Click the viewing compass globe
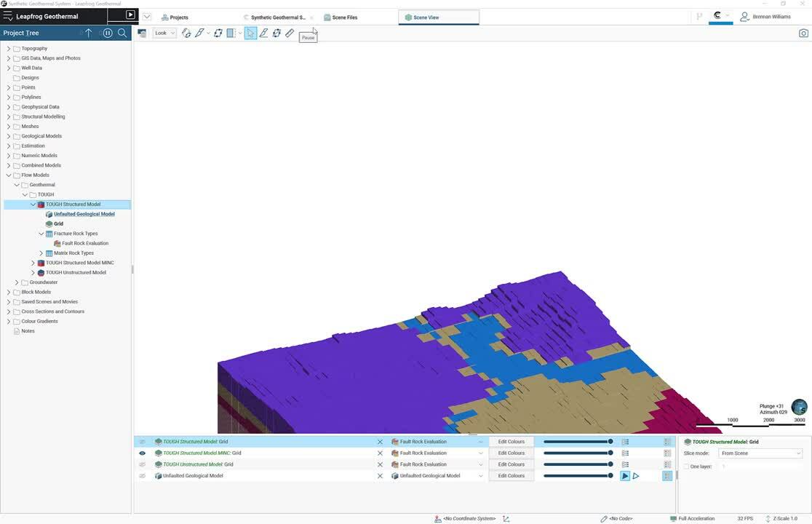 click(x=799, y=406)
